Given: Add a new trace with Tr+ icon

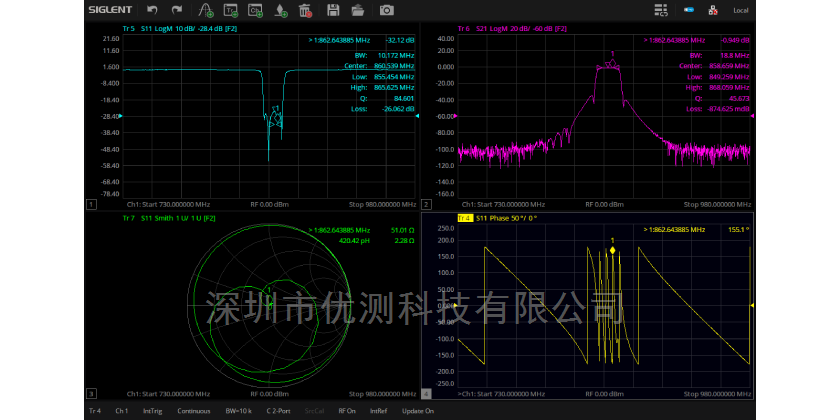Looking at the screenshot, I should [x=231, y=10].
